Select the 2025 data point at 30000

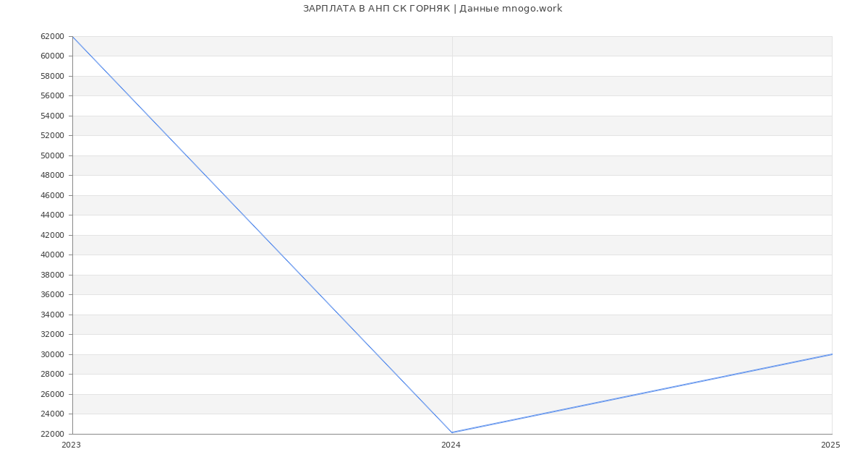(x=831, y=354)
